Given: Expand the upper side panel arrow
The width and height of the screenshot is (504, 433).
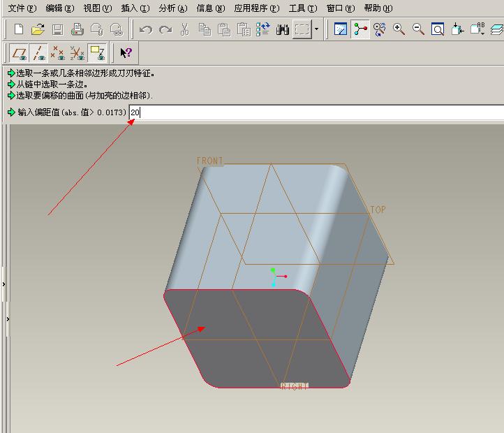Looking at the screenshot, I should pos(3,284).
